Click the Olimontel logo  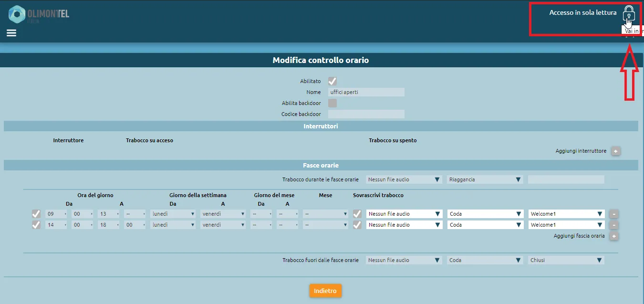pos(39,14)
